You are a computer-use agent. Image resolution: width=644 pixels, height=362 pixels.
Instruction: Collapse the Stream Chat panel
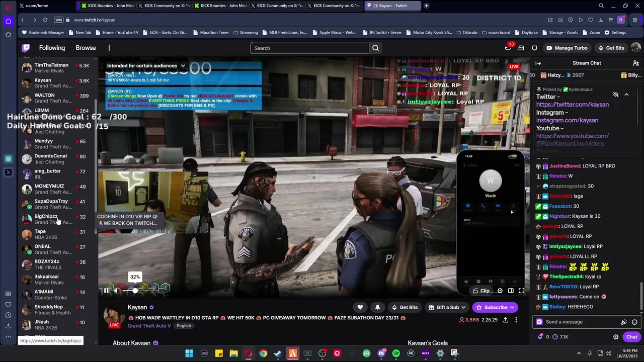pos(538,63)
